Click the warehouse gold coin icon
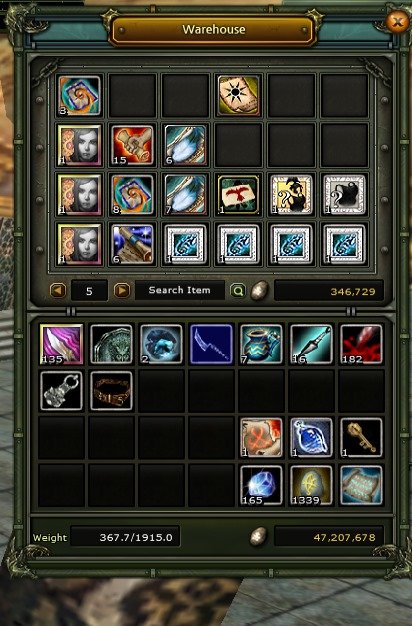The image size is (412, 626). [x=259, y=290]
